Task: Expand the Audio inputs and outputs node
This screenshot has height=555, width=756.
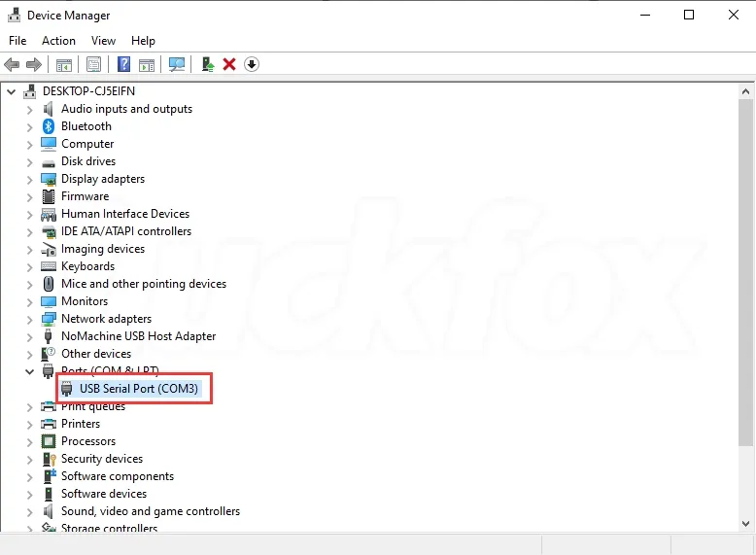Action: click(x=29, y=110)
